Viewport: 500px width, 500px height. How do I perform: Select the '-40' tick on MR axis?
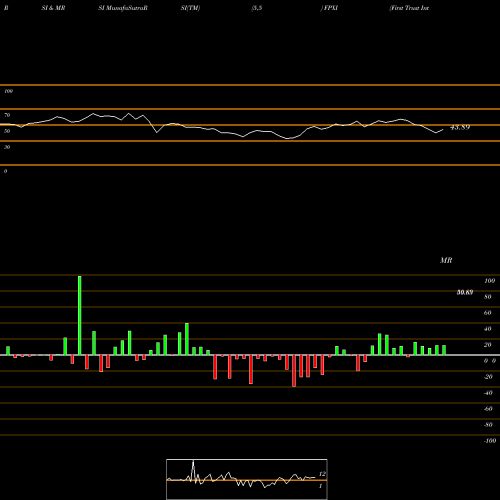click(488, 393)
